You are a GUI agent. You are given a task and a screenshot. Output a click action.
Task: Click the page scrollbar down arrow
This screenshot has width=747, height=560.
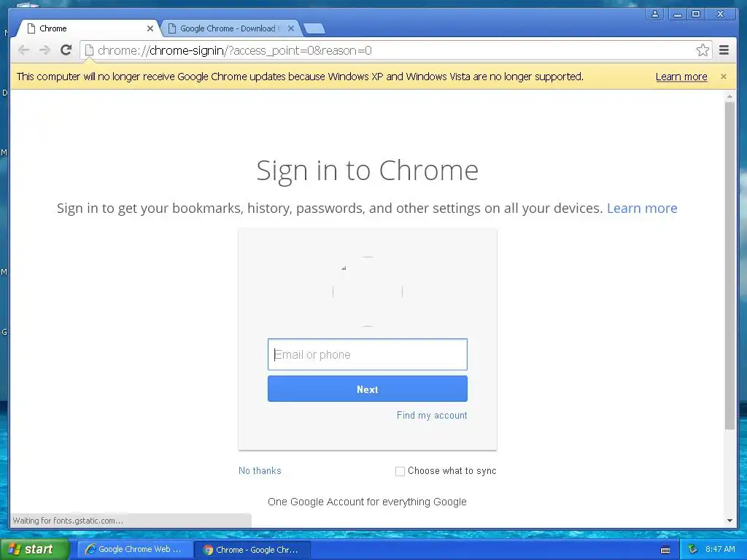pos(729,521)
